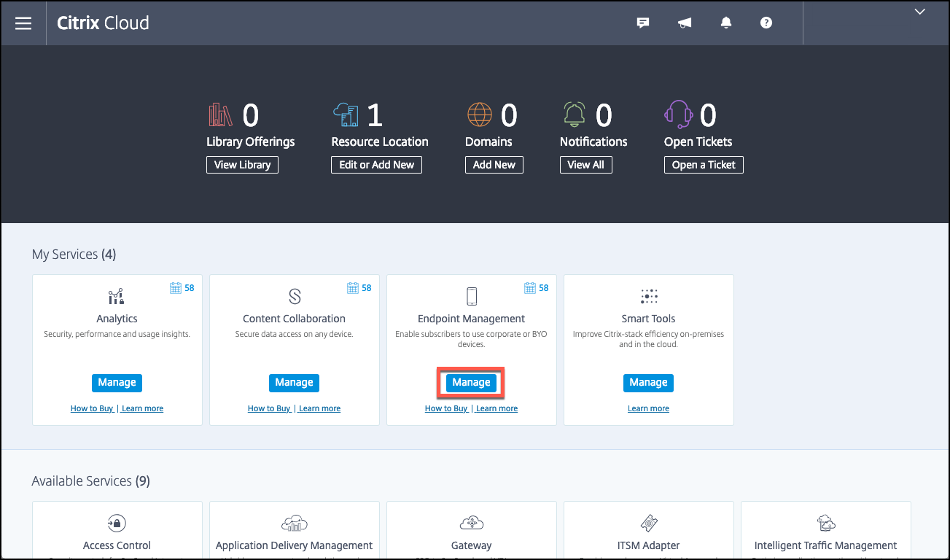Click the Available Services (9) heading

(x=92, y=481)
